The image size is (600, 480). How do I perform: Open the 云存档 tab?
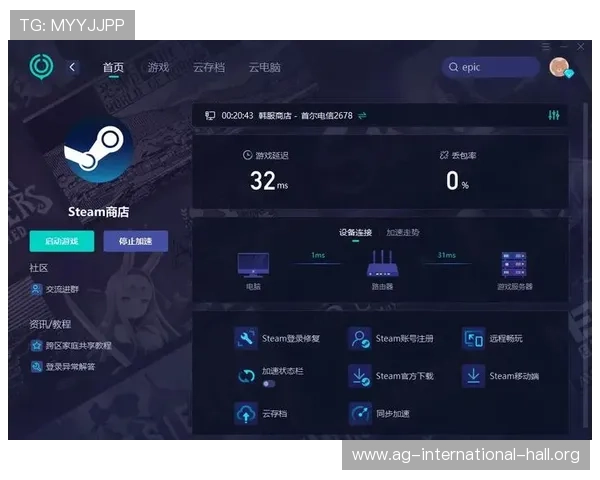click(209, 67)
